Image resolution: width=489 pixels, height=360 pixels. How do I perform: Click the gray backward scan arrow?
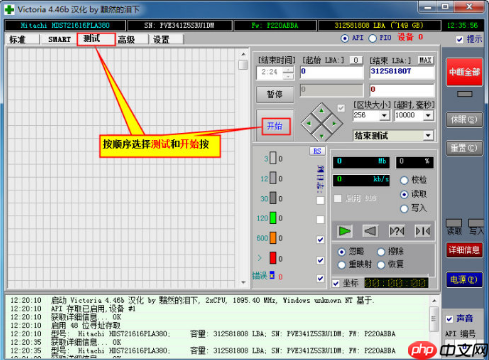pyautogui.click(x=370, y=231)
